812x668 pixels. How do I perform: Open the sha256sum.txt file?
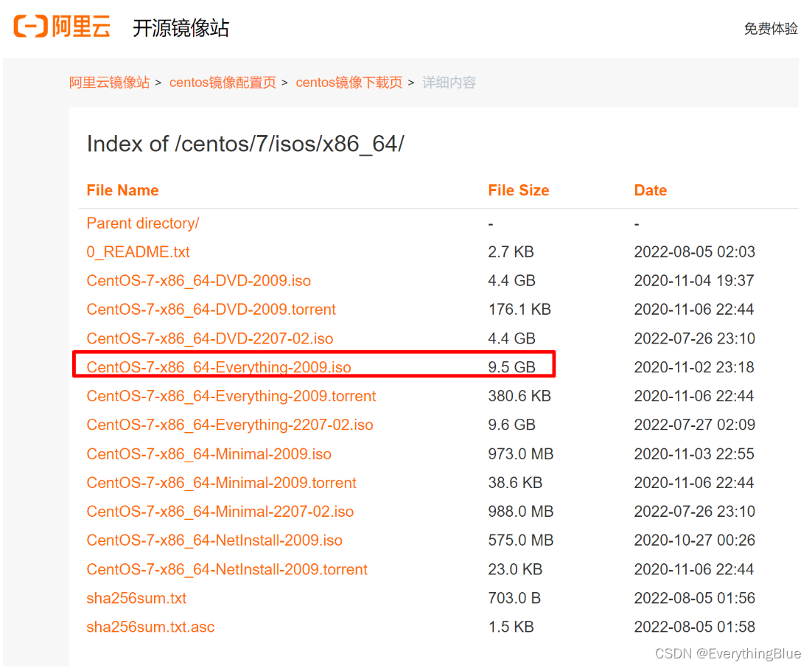[136, 598]
